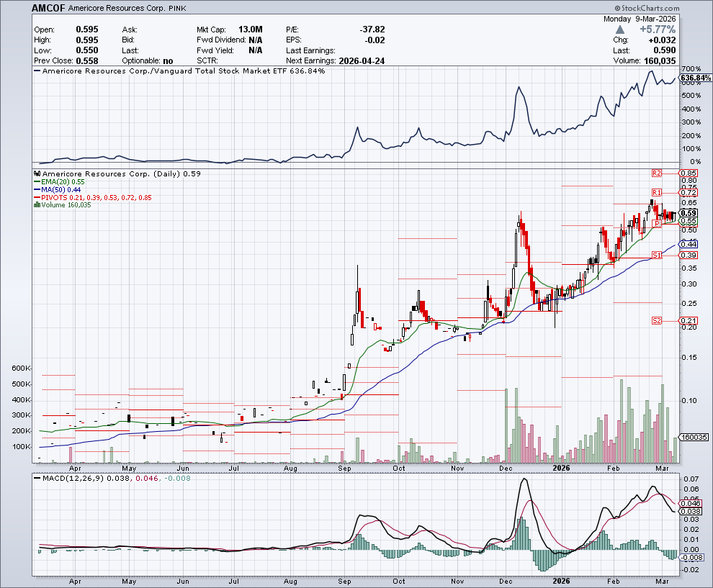Click the Prev Close value 0.558

[x=87, y=61]
